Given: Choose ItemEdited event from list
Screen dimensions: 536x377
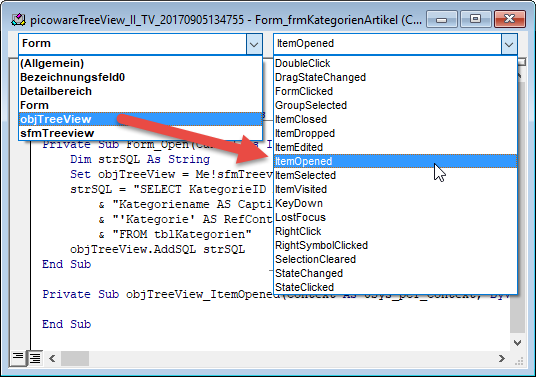Looking at the screenshot, I should (x=396, y=147).
